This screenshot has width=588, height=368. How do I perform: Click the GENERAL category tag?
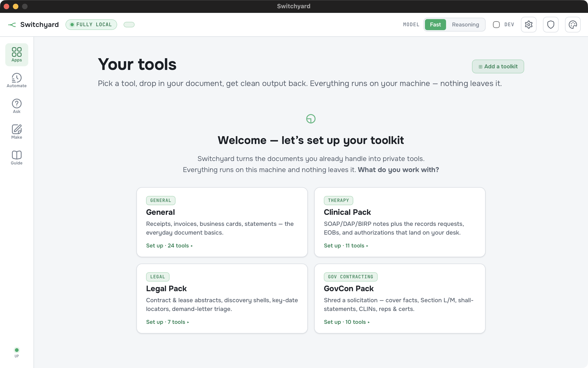pos(161,201)
